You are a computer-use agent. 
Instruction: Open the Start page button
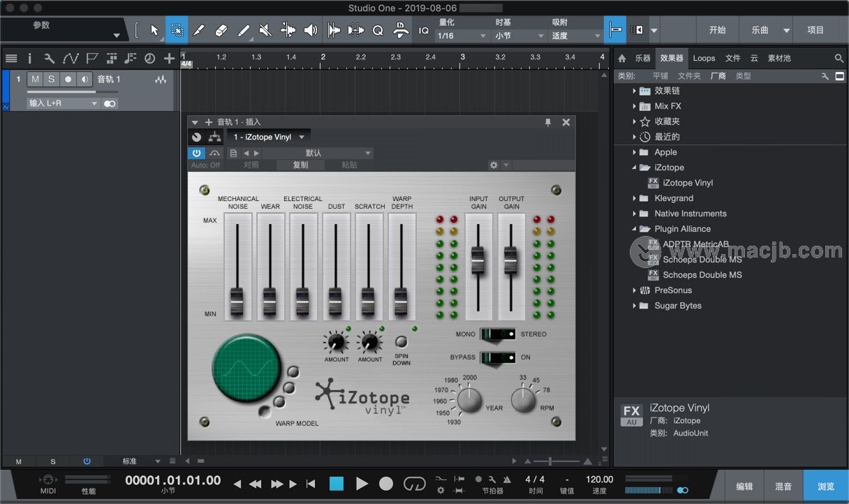click(x=717, y=30)
